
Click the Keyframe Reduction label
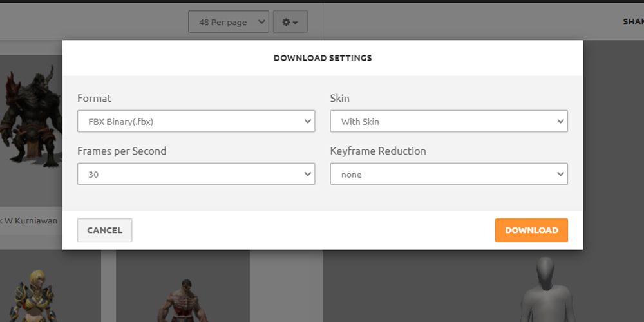coord(378,151)
